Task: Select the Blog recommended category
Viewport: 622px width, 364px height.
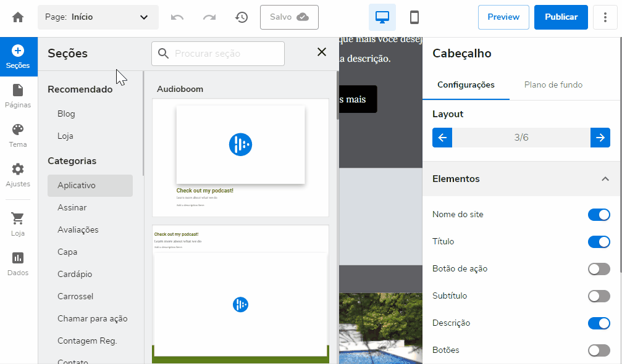Action: pyautogui.click(x=66, y=114)
